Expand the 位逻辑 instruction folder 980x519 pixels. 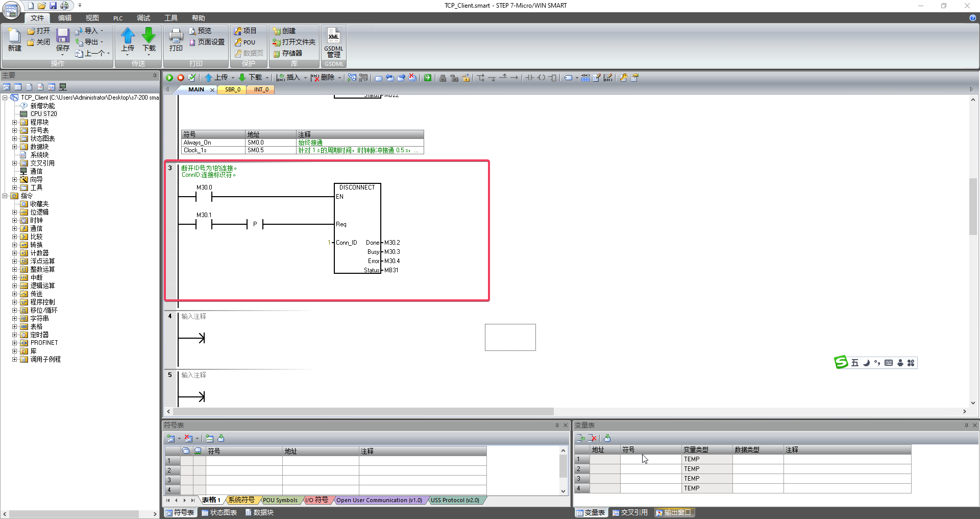15,212
